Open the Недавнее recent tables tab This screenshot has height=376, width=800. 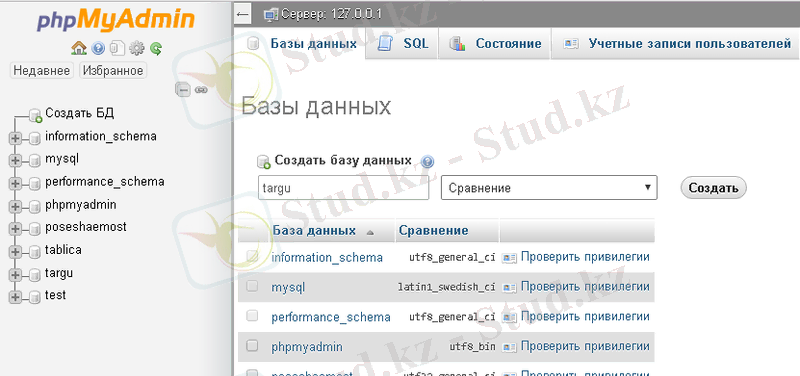(x=42, y=70)
